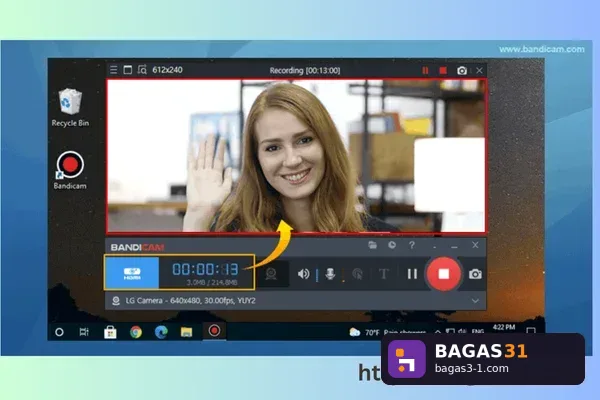The image size is (600, 400).
Task: Stop recording using top red stop square
Action: click(x=443, y=70)
